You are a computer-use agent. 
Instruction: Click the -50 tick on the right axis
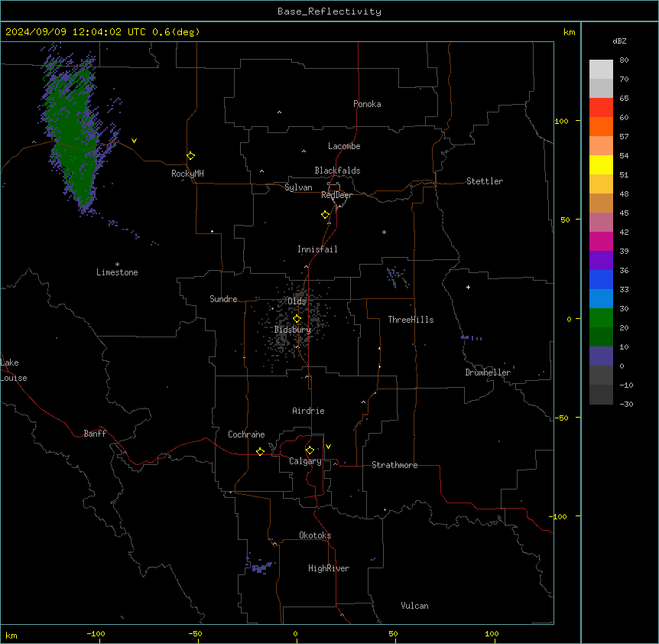tap(561, 418)
